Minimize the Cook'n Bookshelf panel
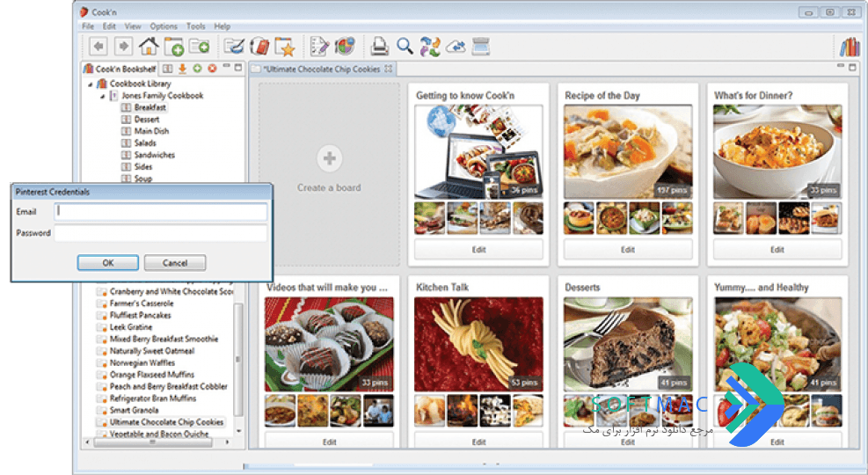 pyautogui.click(x=226, y=67)
